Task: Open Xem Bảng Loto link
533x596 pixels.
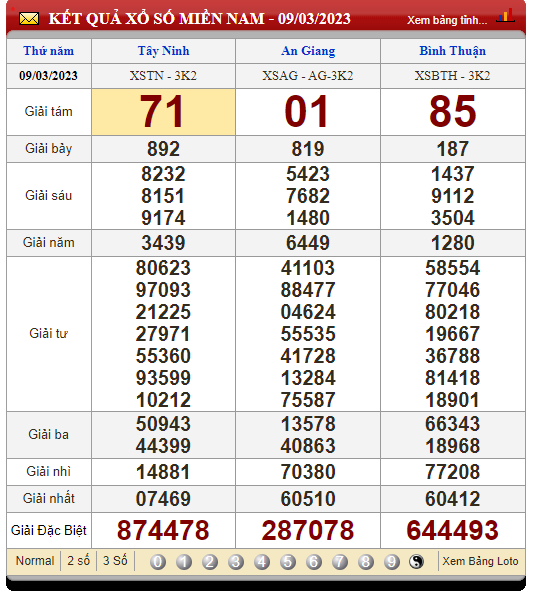Action: pyautogui.click(x=480, y=561)
